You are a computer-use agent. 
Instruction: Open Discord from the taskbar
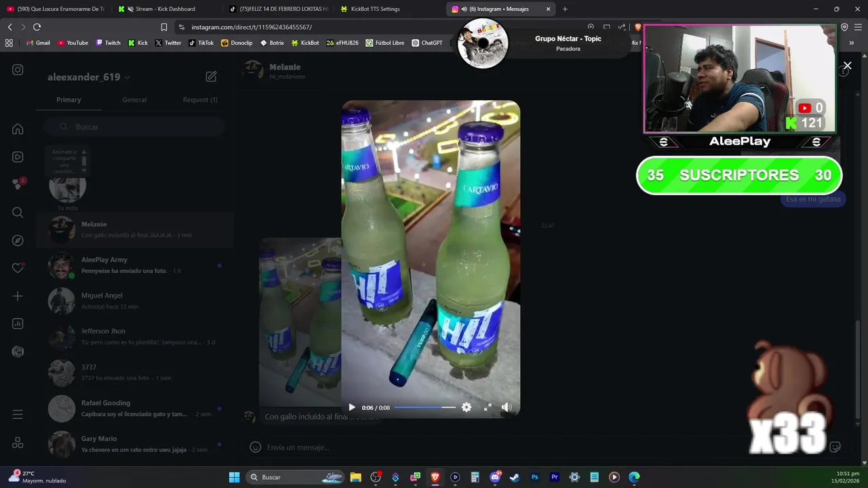point(495,477)
